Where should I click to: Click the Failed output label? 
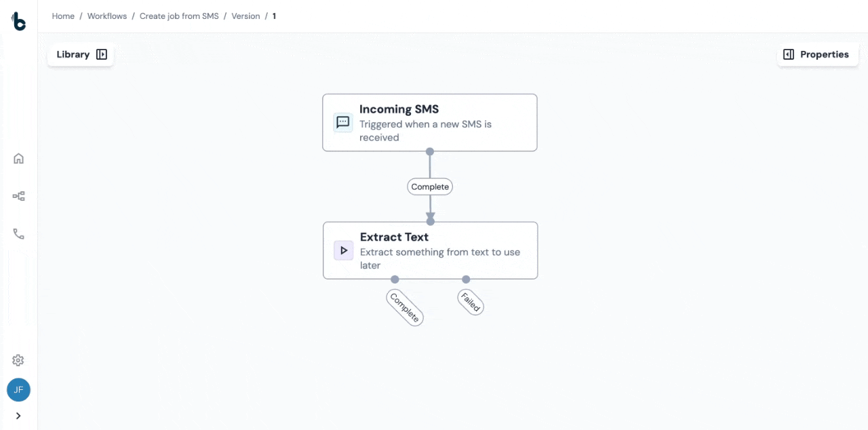471,302
